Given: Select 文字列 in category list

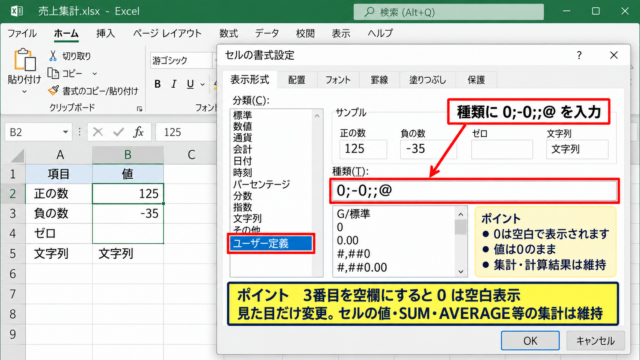Looking at the screenshot, I should (247, 219).
